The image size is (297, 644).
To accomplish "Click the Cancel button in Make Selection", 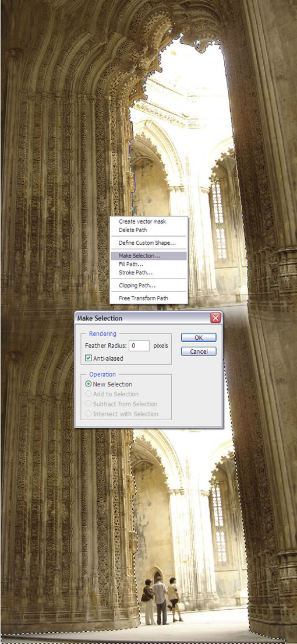I will pyautogui.click(x=199, y=351).
